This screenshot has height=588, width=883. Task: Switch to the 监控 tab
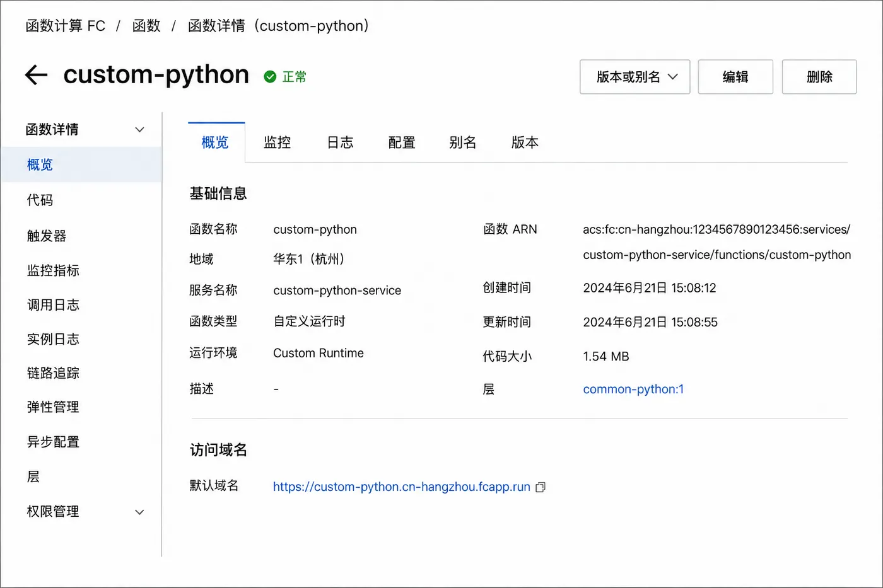[x=277, y=142]
